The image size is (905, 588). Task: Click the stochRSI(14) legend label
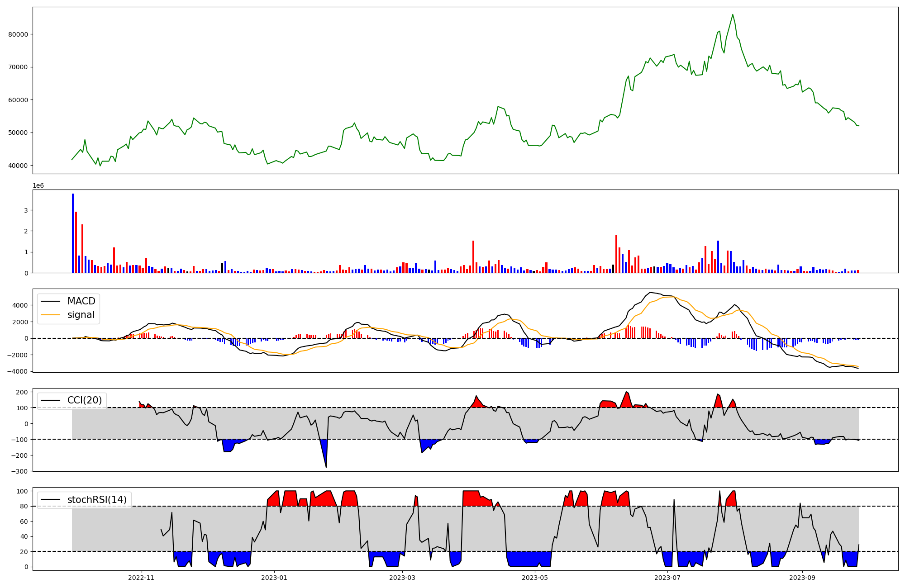pyautogui.click(x=97, y=500)
